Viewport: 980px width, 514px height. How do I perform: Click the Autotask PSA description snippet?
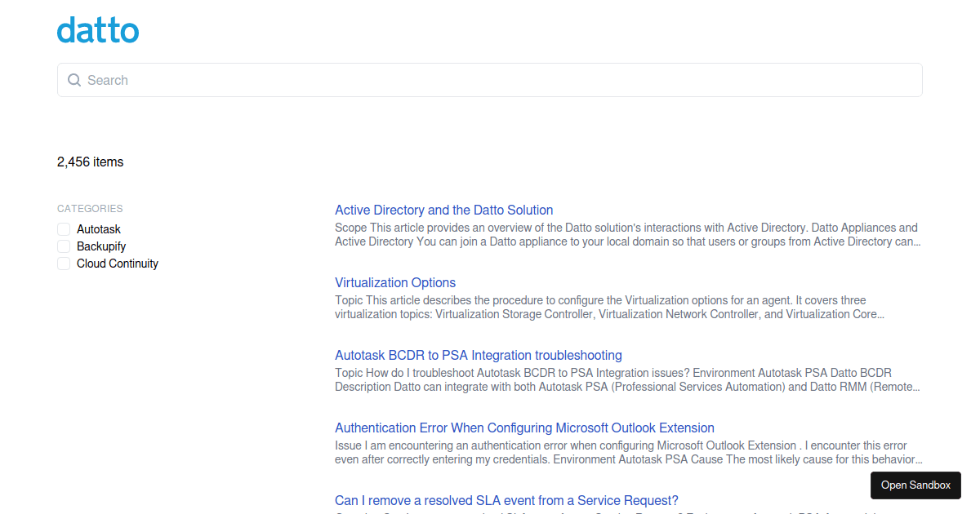(x=612, y=379)
